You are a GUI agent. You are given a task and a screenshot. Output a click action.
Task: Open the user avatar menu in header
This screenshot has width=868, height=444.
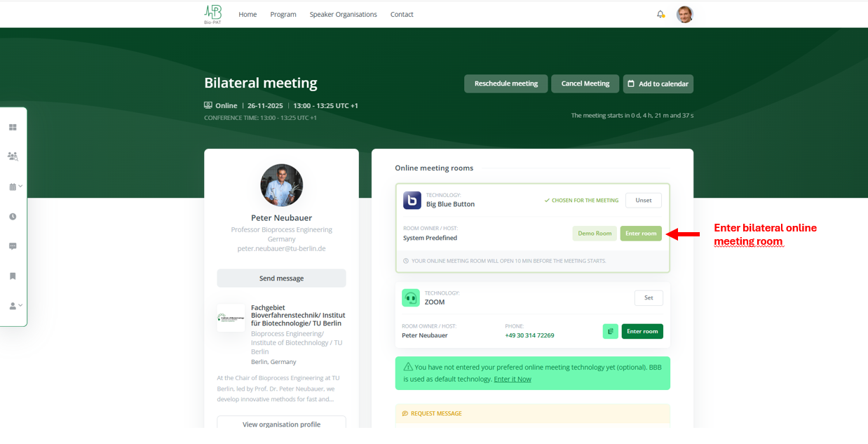684,14
